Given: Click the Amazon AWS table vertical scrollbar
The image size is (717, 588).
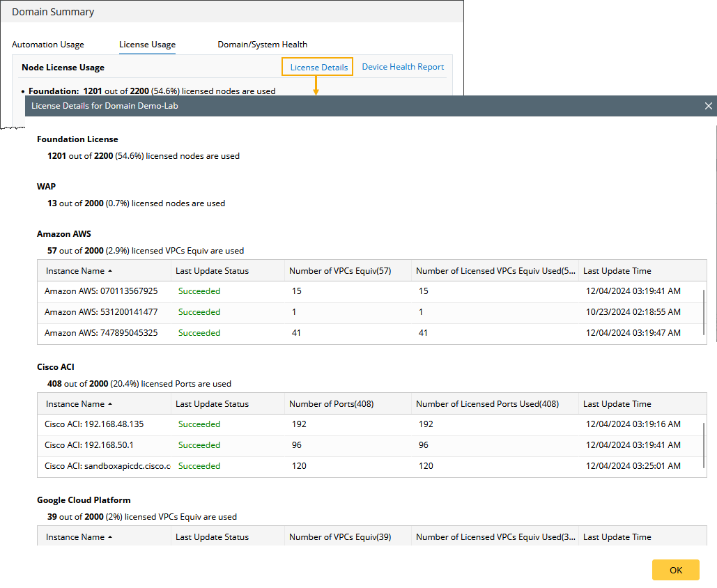Looking at the screenshot, I should (703, 310).
